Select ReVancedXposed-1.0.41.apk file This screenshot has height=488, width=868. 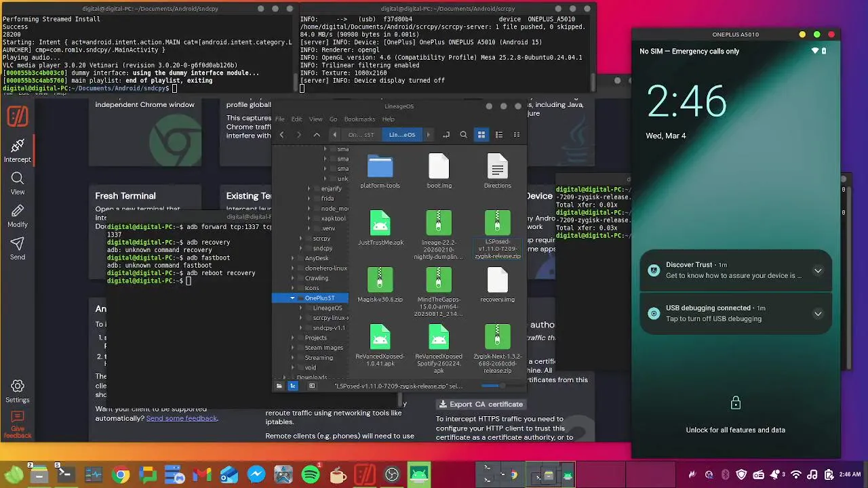(x=380, y=346)
